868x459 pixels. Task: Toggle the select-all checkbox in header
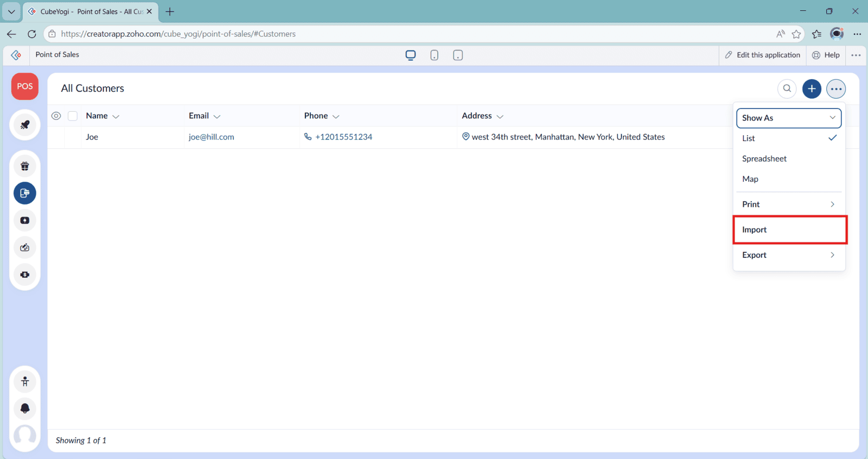pyautogui.click(x=73, y=116)
